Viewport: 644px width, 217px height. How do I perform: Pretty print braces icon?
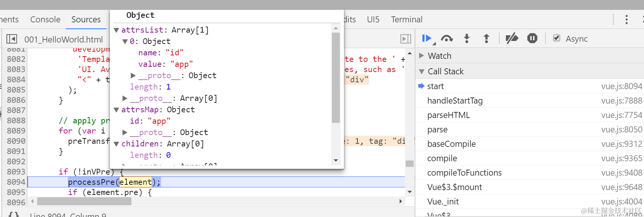pos(14,215)
